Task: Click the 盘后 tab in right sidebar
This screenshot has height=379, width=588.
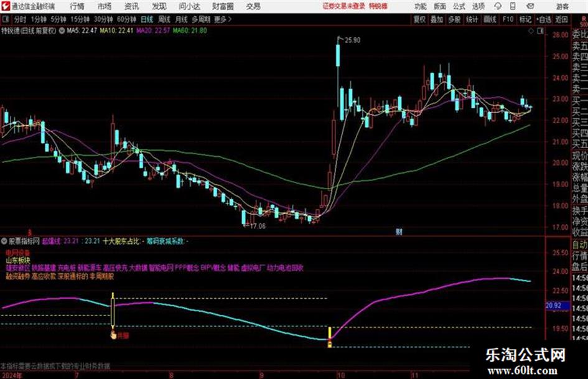Action: click(x=580, y=267)
